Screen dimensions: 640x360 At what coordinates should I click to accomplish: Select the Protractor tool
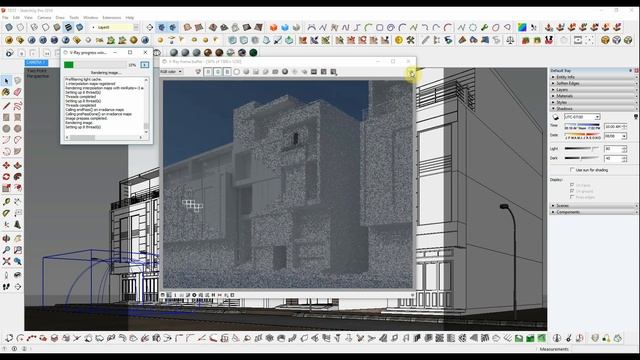pos(7,213)
